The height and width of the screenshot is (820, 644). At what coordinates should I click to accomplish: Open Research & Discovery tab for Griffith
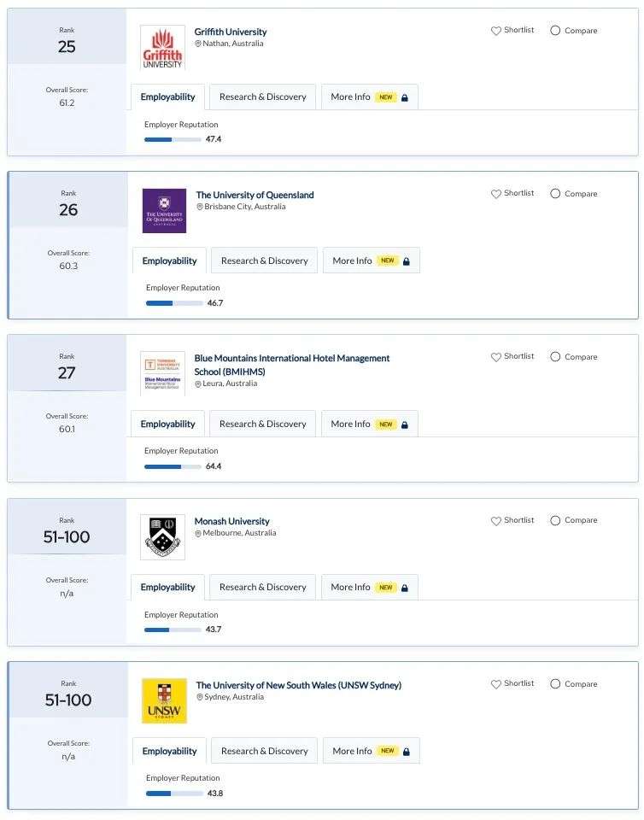click(x=263, y=97)
